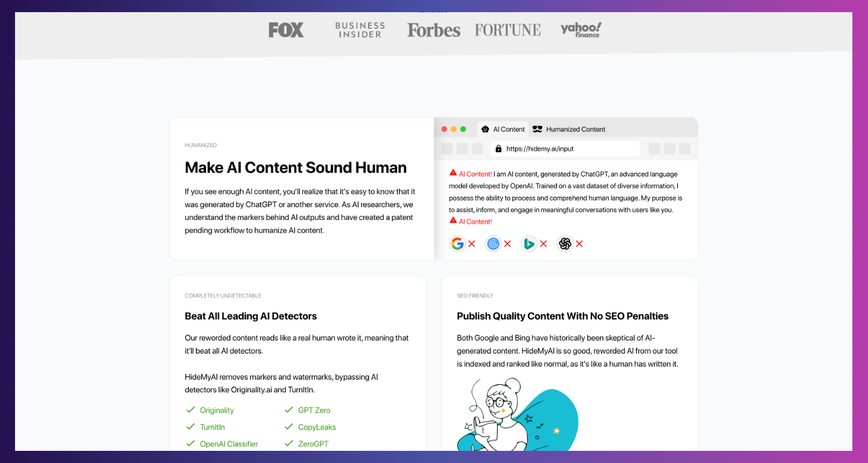Viewport: 868px width, 463px height.
Task: Click the Beat All Leading AI Detectors heading
Action: point(251,316)
